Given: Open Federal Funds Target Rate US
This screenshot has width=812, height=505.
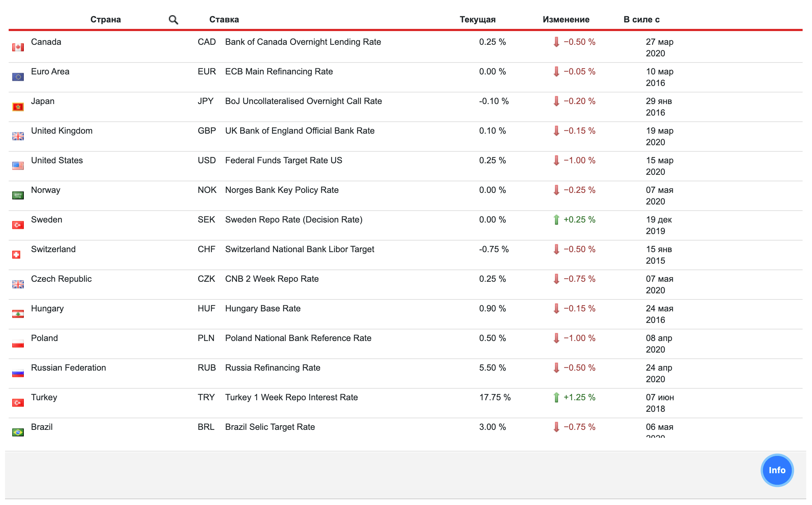Looking at the screenshot, I should click(x=283, y=160).
